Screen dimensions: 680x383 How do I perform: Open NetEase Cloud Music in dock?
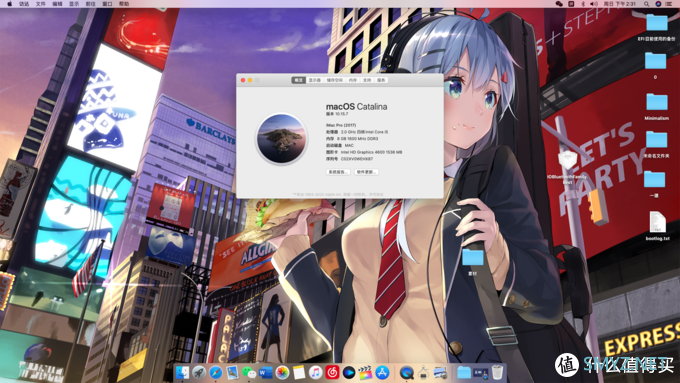tap(332, 372)
